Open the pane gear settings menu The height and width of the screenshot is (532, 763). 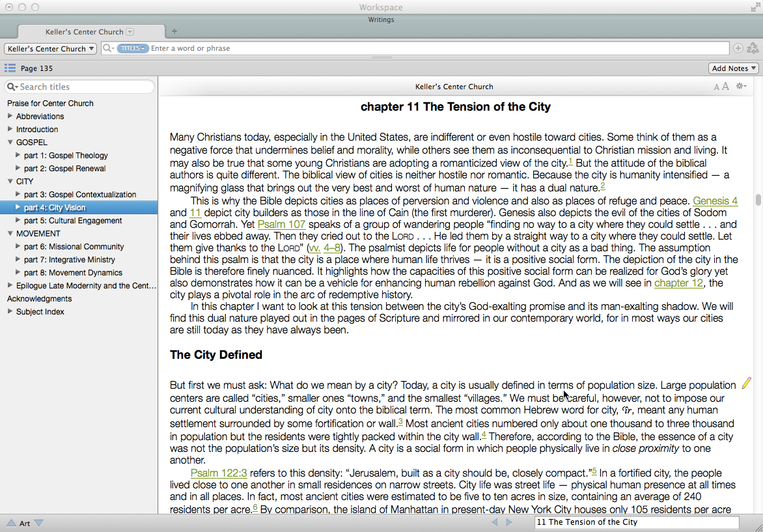(x=741, y=86)
